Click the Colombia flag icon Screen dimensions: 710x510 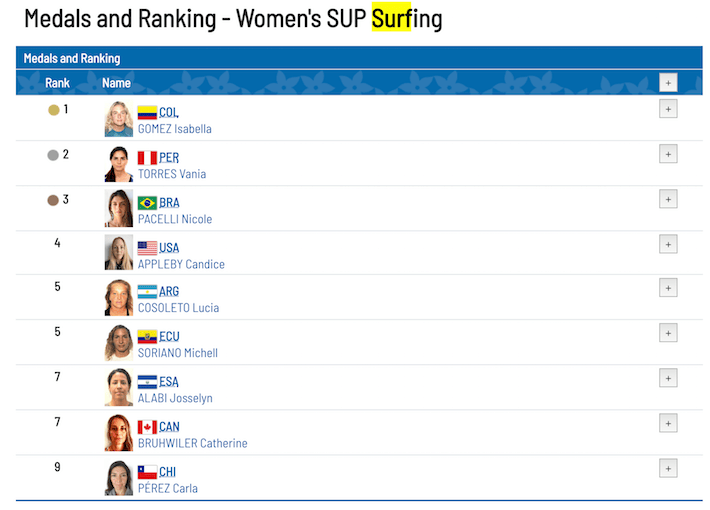(147, 113)
